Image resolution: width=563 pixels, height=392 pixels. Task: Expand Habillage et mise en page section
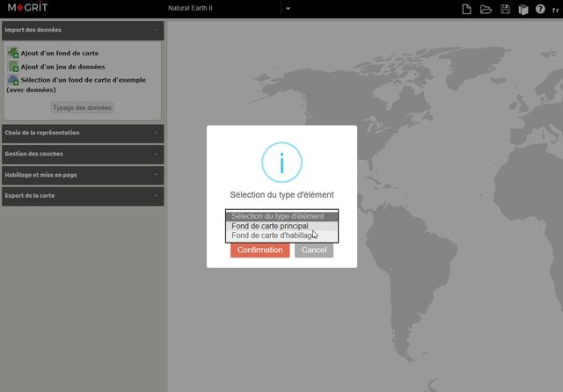(156, 175)
